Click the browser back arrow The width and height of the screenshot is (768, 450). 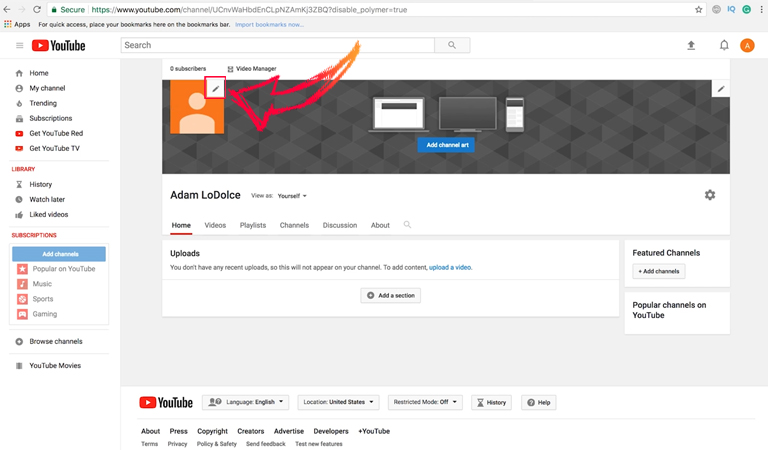[x=7, y=9]
